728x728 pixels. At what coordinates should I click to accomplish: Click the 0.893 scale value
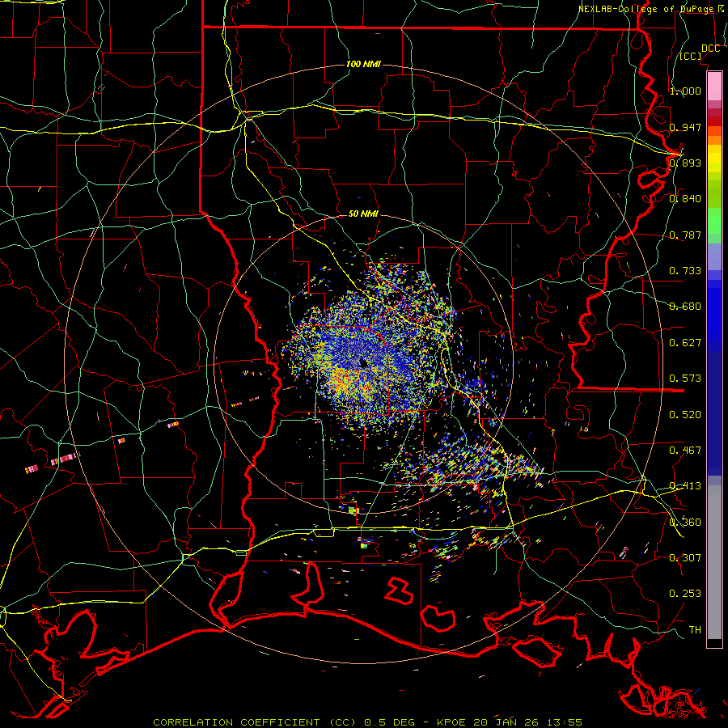[685, 163]
